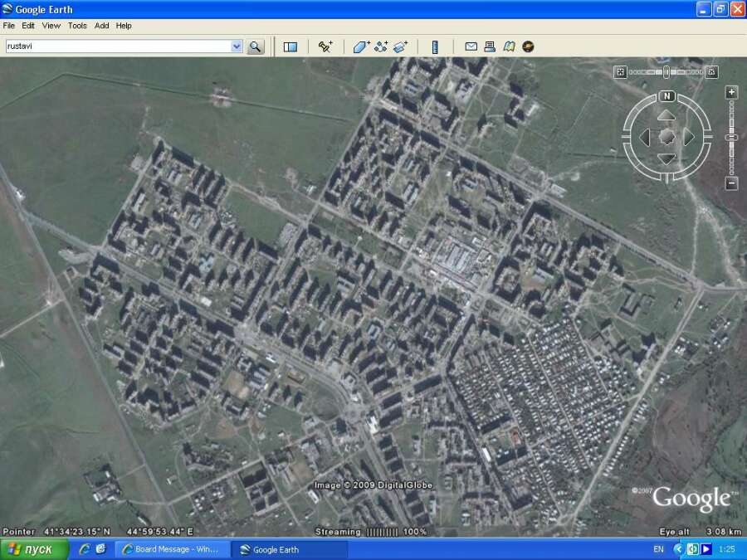Open the Tools menu
747x560 pixels.
77,26
